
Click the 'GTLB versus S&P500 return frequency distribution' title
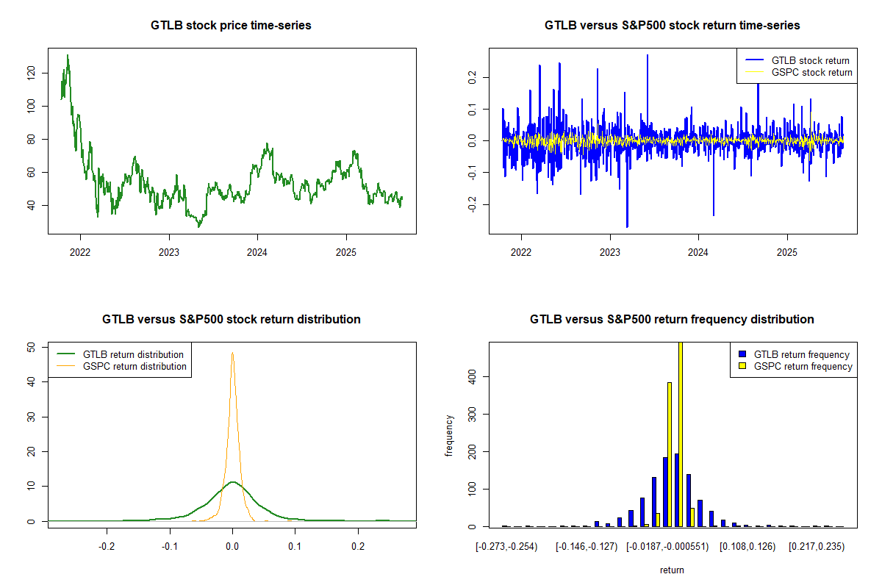[672, 320]
